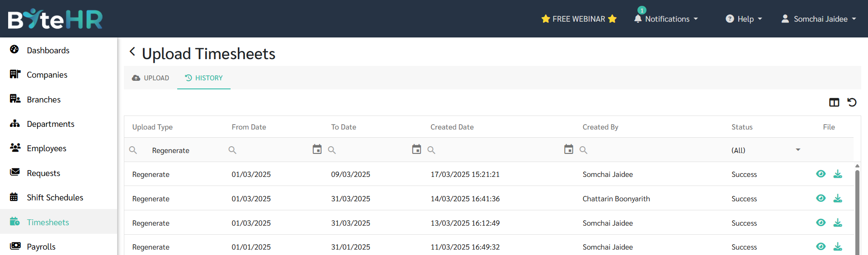View the 17/03/2025 upload with eye icon
Image resolution: width=868 pixels, height=255 pixels.
(x=821, y=174)
